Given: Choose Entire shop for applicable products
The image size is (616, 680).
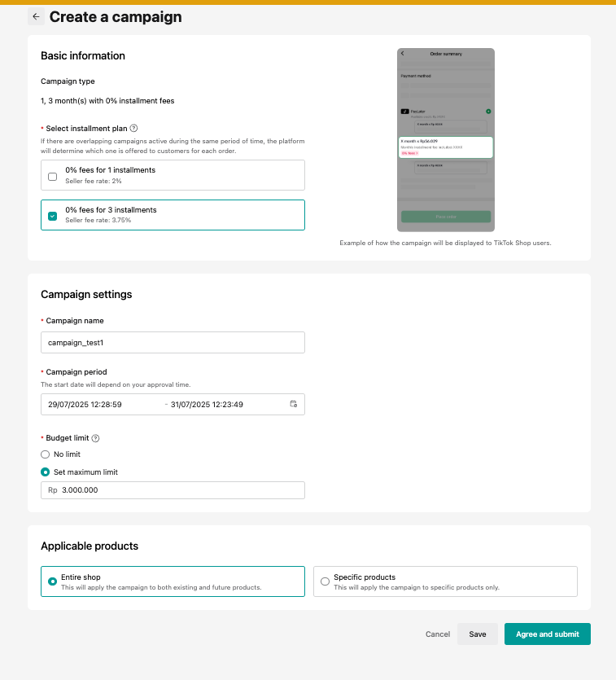Looking at the screenshot, I should (x=53, y=581).
